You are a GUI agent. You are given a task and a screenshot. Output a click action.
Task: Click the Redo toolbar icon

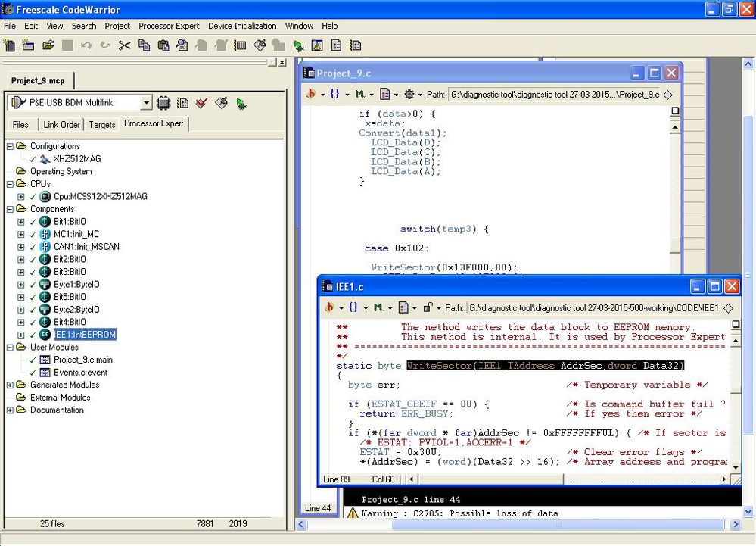tap(105, 46)
